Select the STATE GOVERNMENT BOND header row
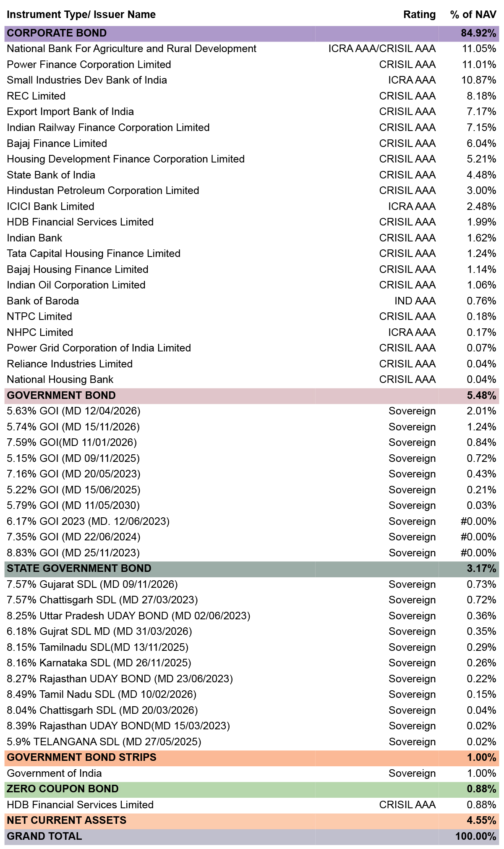This screenshot has height=849, width=504. pos(252,569)
